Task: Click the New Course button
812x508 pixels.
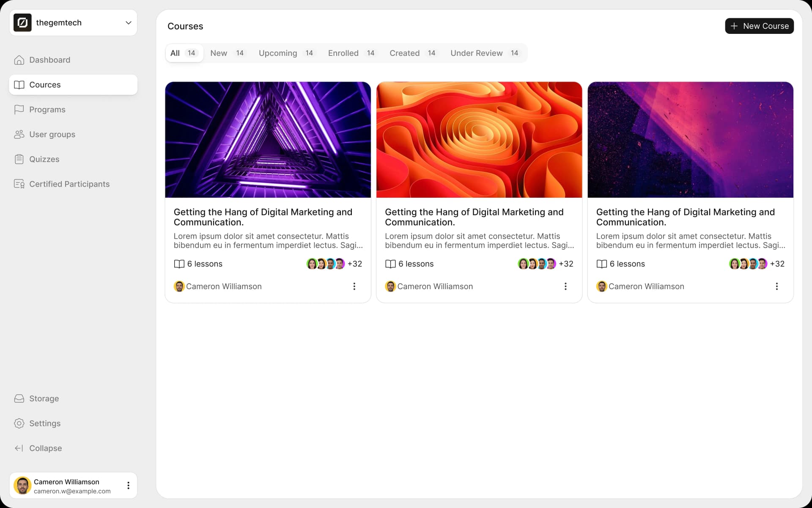Action: click(759, 26)
